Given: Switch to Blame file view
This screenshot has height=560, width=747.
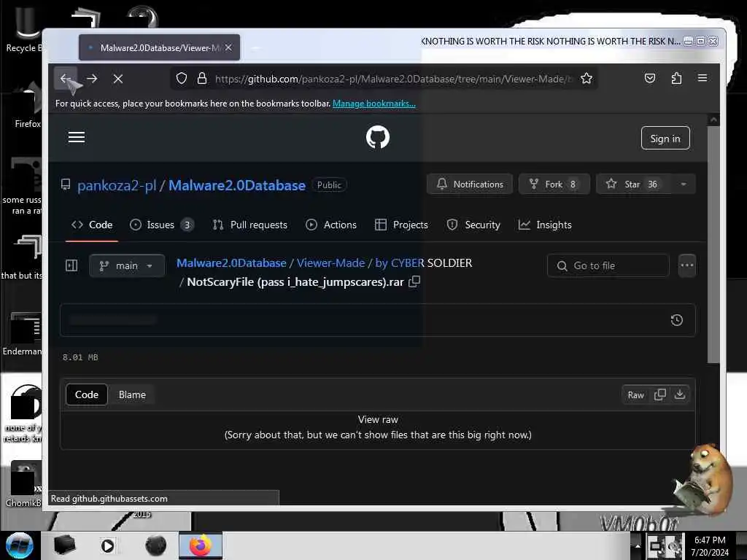Looking at the screenshot, I should pos(132,394).
